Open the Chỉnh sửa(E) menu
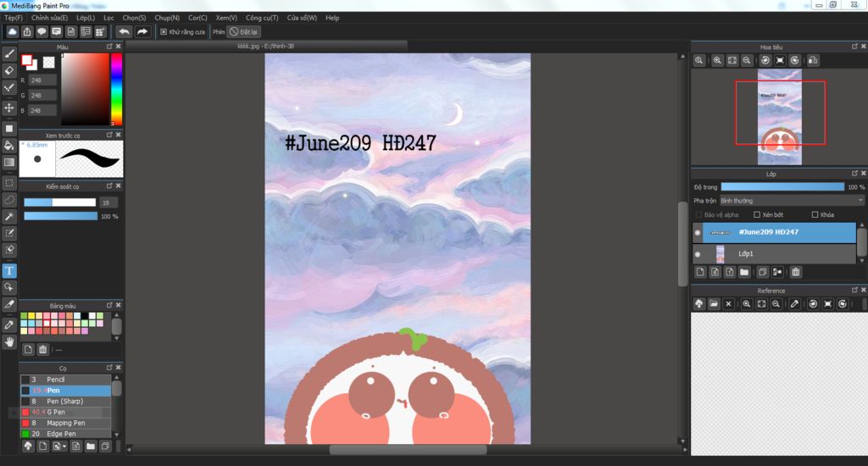The width and height of the screenshot is (868, 466). pyautogui.click(x=49, y=18)
